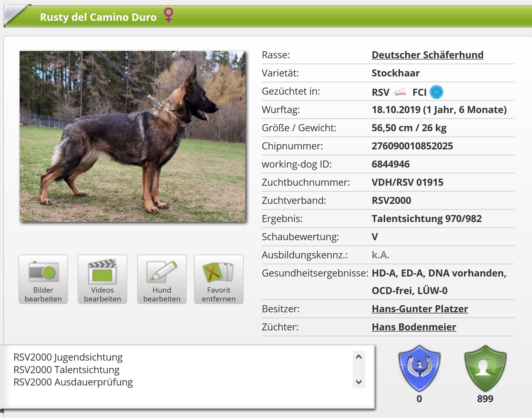Open Videos bearbeiten clapperboard icon
Viewport: 532px width, 418px height.
tap(102, 272)
